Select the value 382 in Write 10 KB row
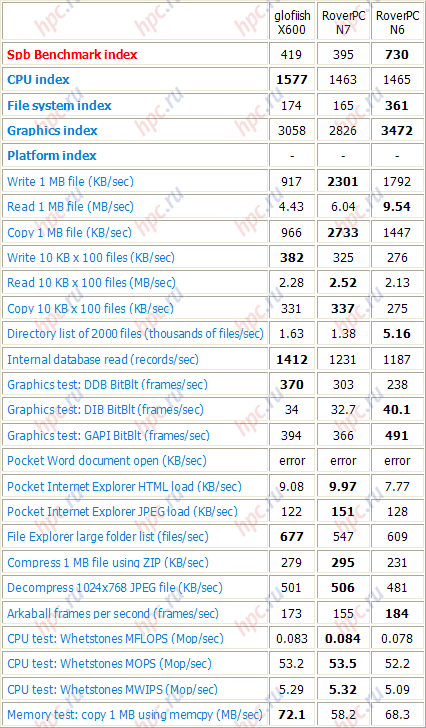This screenshot has height=728, width=426. click(x=291, y=258)
